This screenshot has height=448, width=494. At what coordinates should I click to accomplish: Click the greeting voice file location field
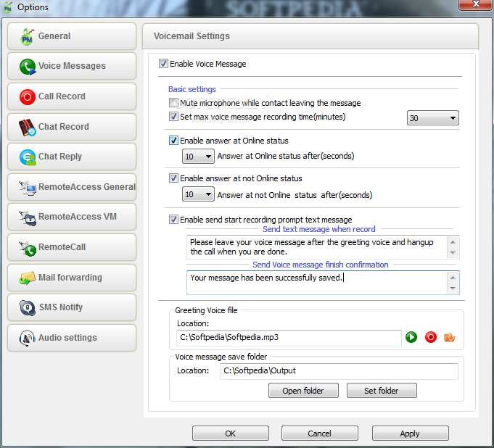(x=289, y=338)
